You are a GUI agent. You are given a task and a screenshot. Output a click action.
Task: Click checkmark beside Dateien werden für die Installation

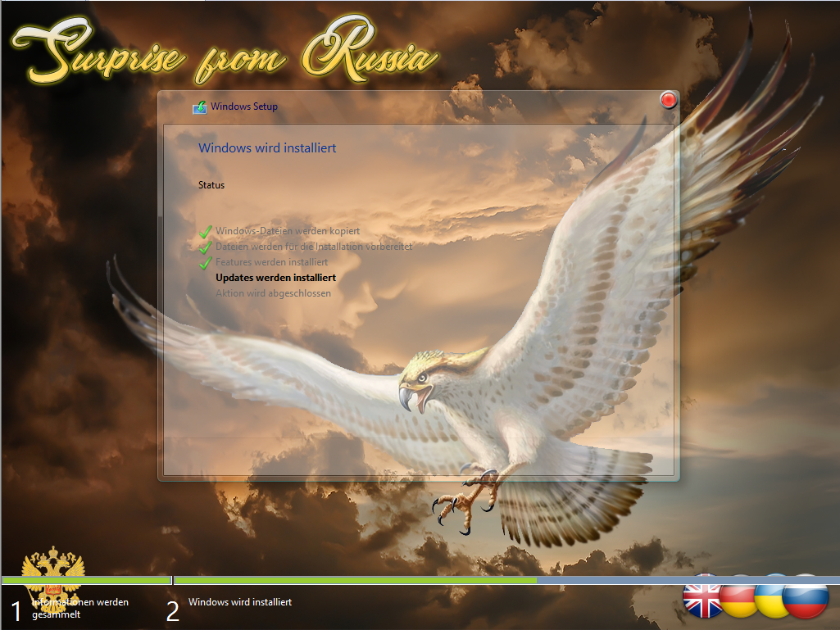pyautogui.click(x=205, y=247)
